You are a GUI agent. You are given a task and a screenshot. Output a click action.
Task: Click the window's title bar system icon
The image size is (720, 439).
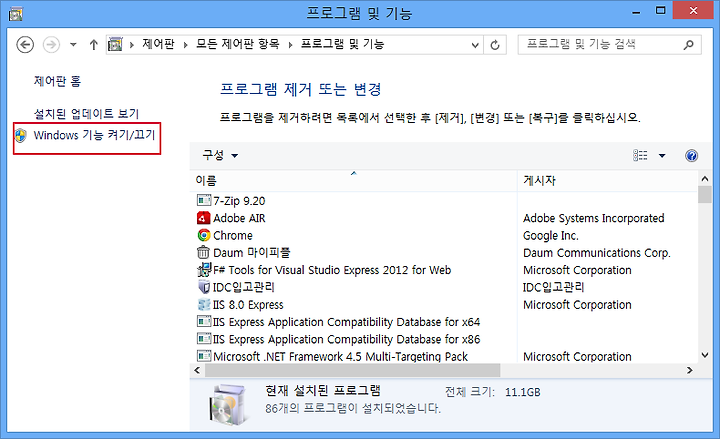point(16,14)
